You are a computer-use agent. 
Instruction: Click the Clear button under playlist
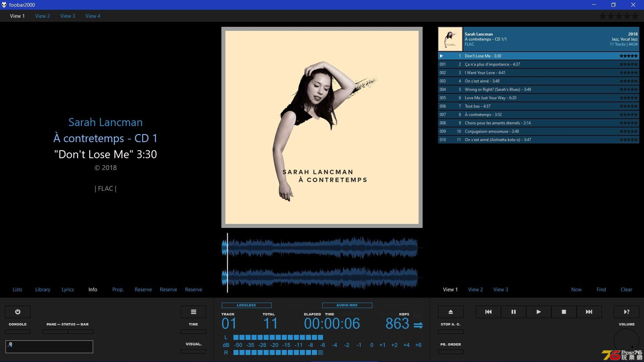pyautogui.click(x=627, y=290)
